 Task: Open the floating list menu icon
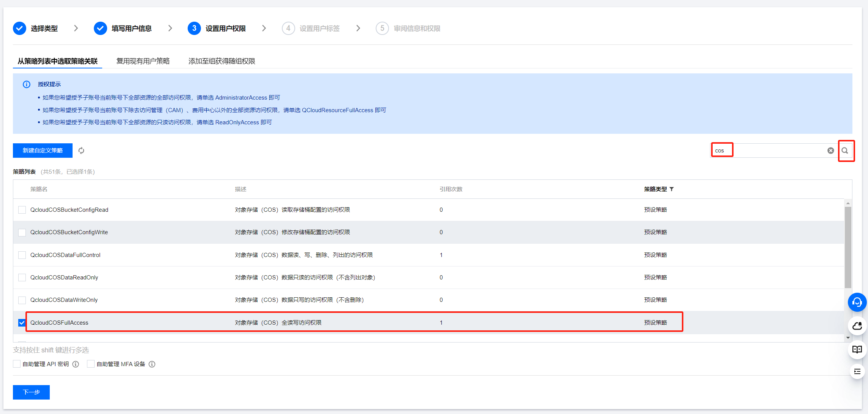pos(857,371)
